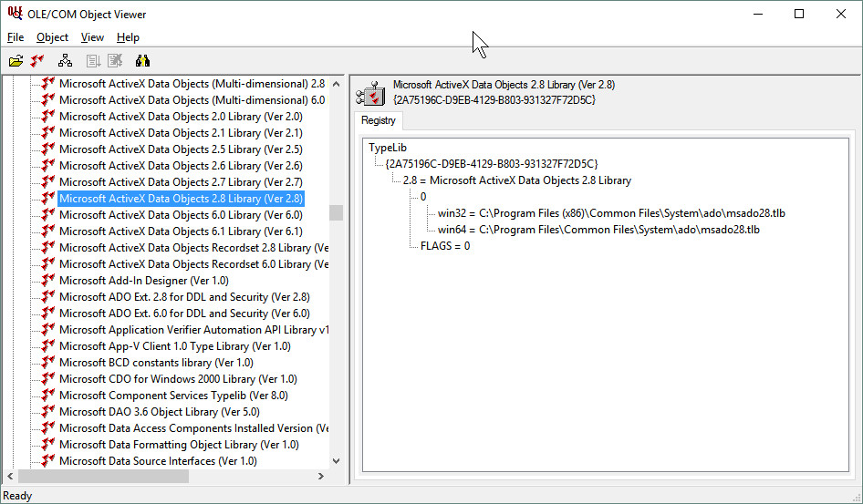
Task: Select Microsoft ADO Ext. 2.8 for DDL and Security
Action: tap(184, 297)
